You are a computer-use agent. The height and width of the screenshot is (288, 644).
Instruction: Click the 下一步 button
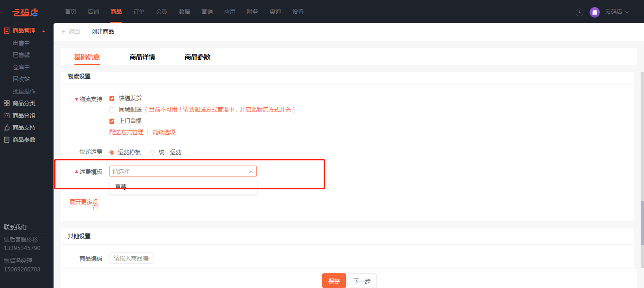coord(362,281)
